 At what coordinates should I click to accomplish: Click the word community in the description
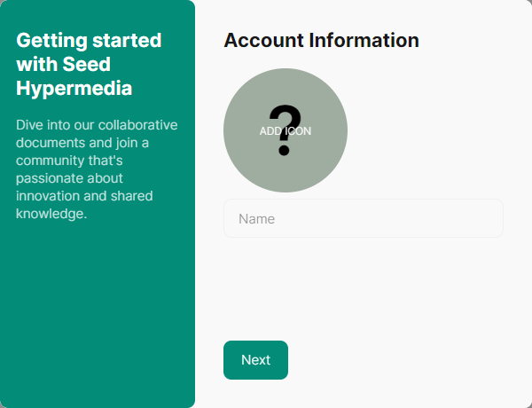52,161
